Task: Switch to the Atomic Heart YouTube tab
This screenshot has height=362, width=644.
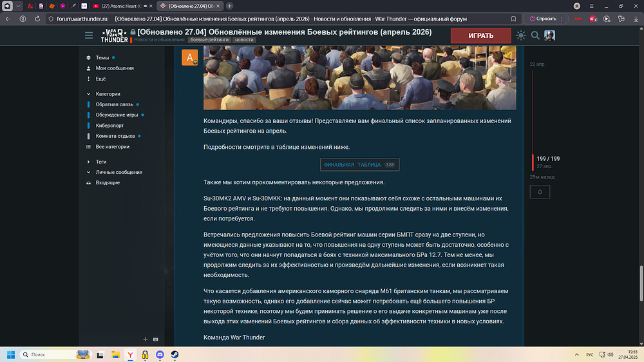Action: (122, 6)
